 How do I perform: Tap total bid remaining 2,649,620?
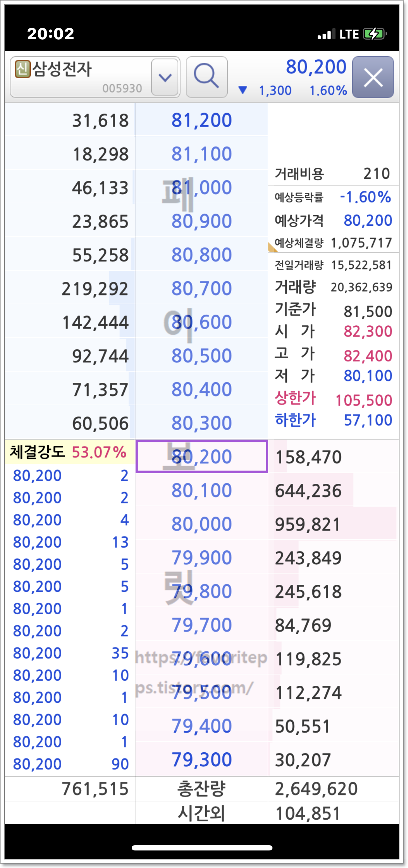[316, 789]
